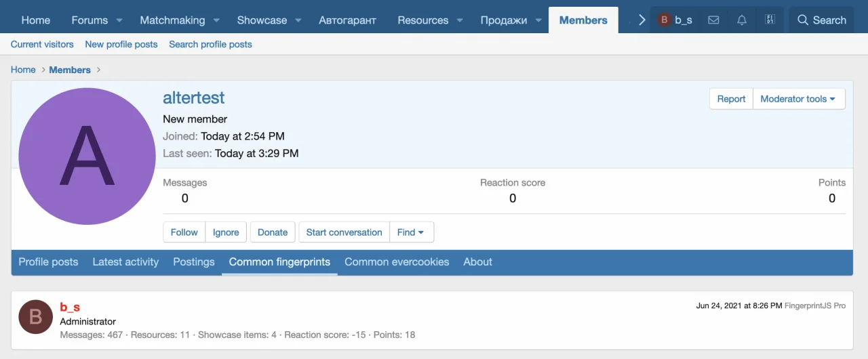Viewport: 868px width, 359px height.
Task: Expand the Showcase dropdown arrow
Action: [x=298, y=20]
